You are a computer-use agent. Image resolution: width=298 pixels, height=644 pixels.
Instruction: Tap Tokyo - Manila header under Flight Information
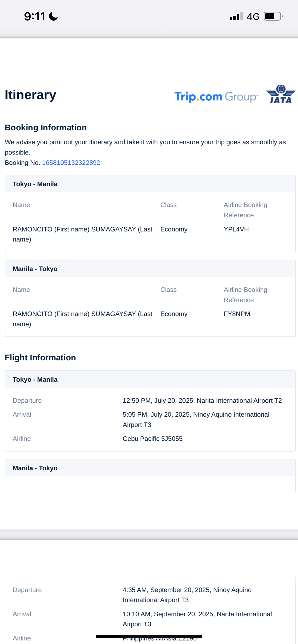[35, 379]
